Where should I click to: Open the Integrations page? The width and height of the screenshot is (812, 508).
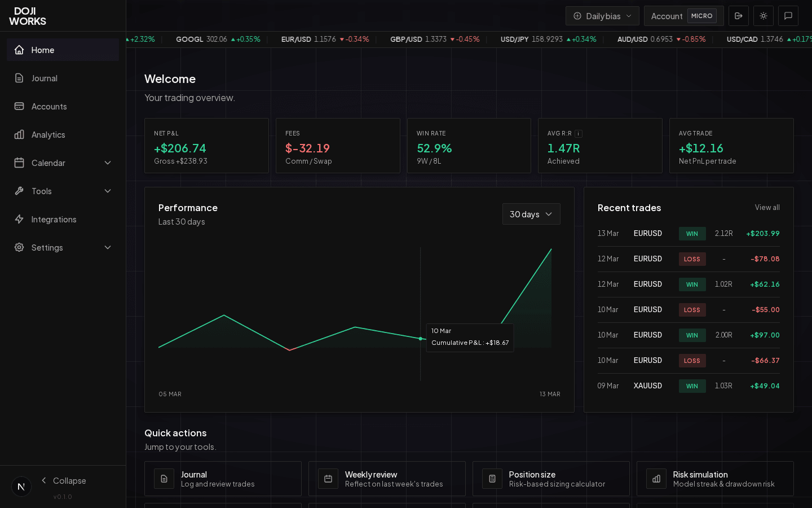coord(54,219)
